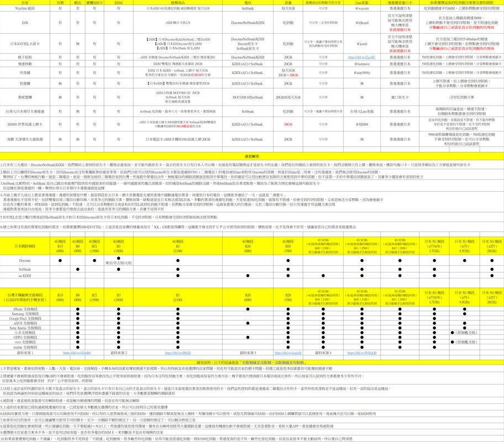Select the "iPhone 支援頻段" row label

coord(25,309)
